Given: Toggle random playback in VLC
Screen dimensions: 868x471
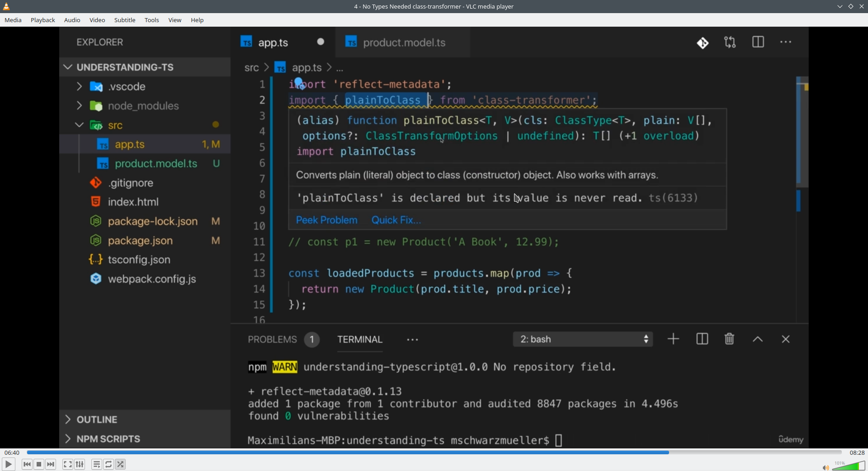Looking at the screenshot, I should (x=121, y=464).
